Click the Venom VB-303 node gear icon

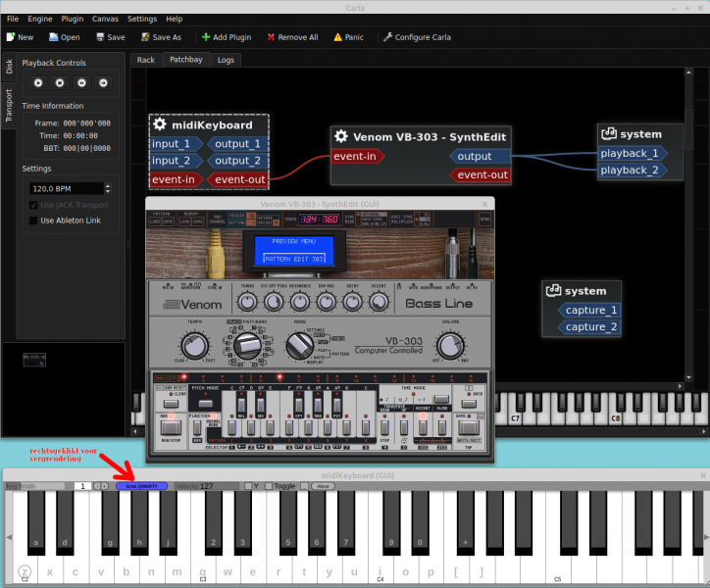pyautogui.click(x=341, y=136)
